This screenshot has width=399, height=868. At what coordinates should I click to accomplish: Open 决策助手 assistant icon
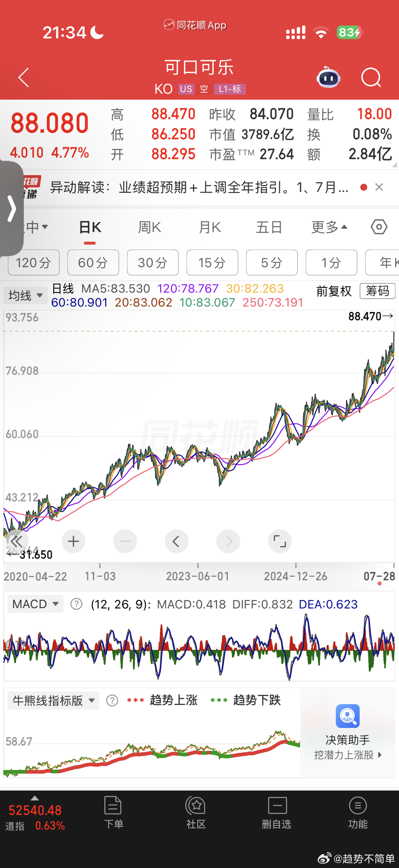[x=347, y=716]
